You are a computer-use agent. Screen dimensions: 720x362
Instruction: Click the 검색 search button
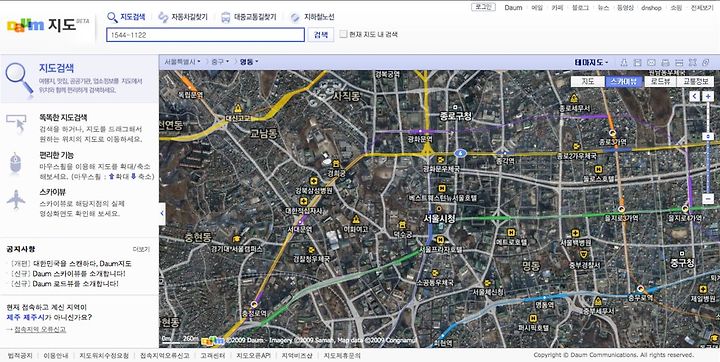[321, 34]
